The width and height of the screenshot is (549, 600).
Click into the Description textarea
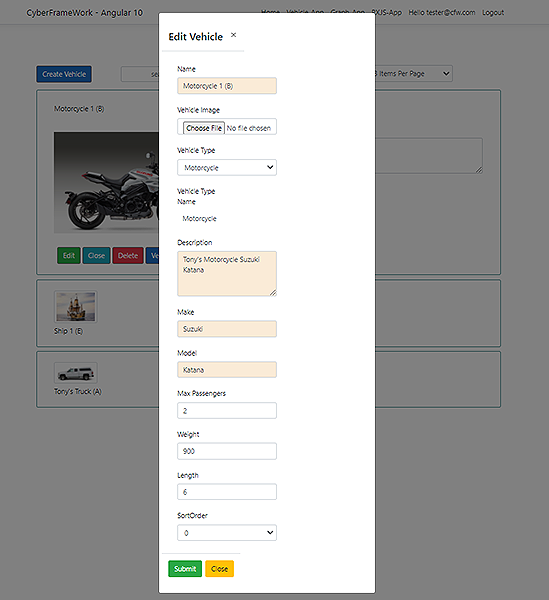coord(227,274)
